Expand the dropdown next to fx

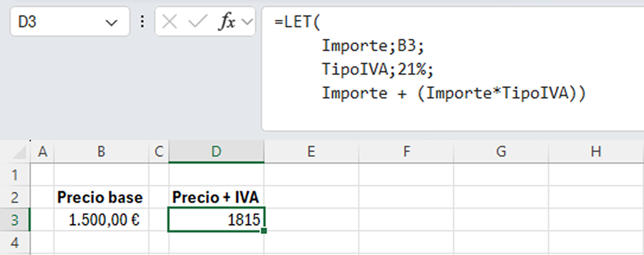point(247,22)
